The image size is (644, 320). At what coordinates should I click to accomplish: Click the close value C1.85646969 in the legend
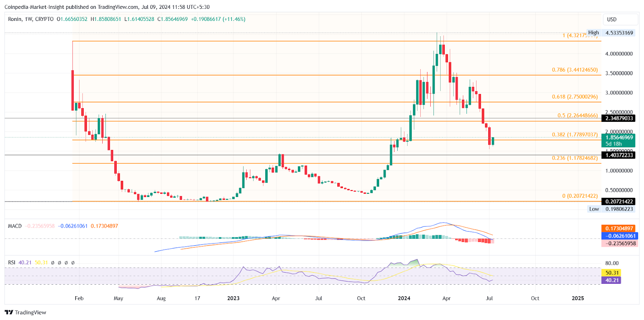[173, 19]
